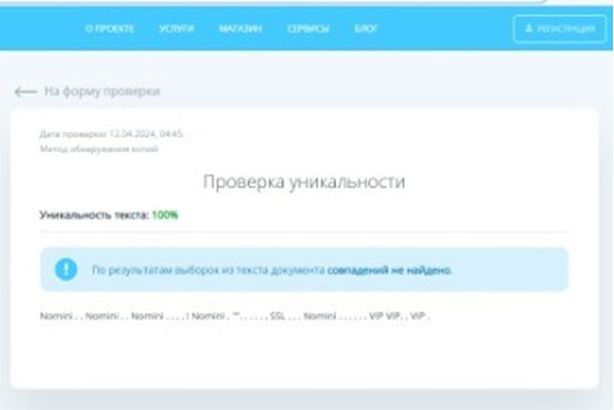Click the Дата проверки 12.04.2024 line
Viewport: 614px width, 410px height.
(x=111, y=133)
